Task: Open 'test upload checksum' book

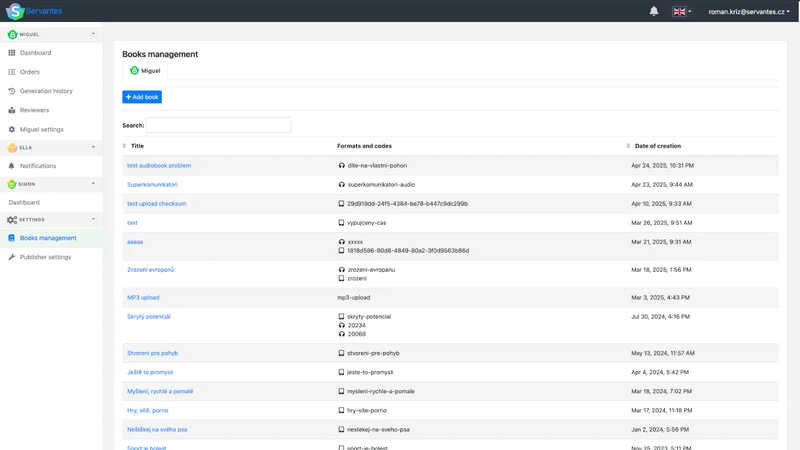Action: pyautogui.click(x=157, y=204)
